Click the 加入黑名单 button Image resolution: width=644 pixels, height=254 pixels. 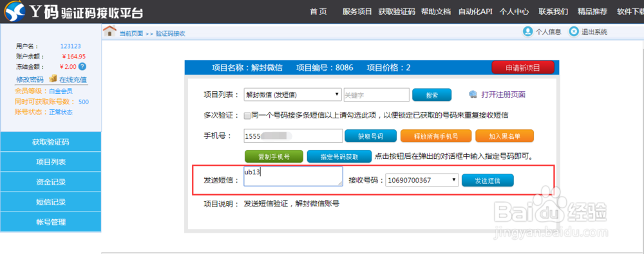click(x=504, y=136)
